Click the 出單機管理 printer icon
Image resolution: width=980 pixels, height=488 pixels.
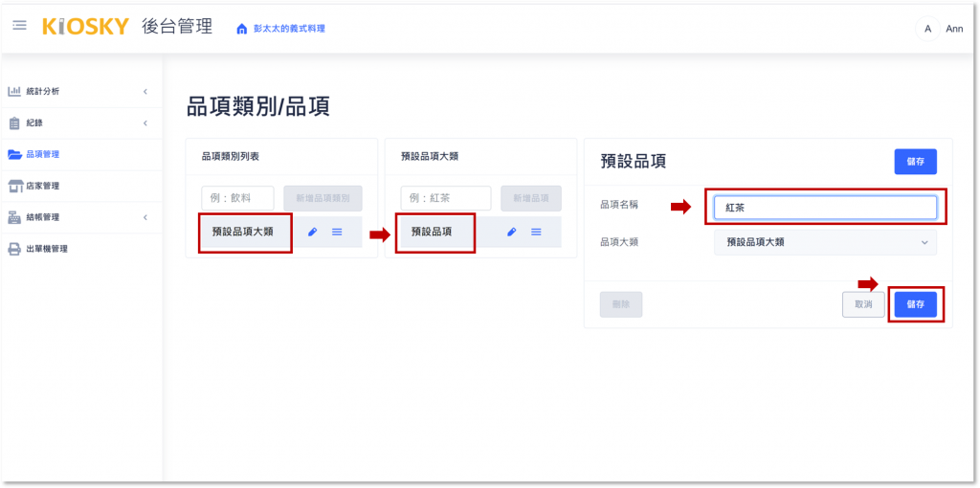tap(14, 250)
